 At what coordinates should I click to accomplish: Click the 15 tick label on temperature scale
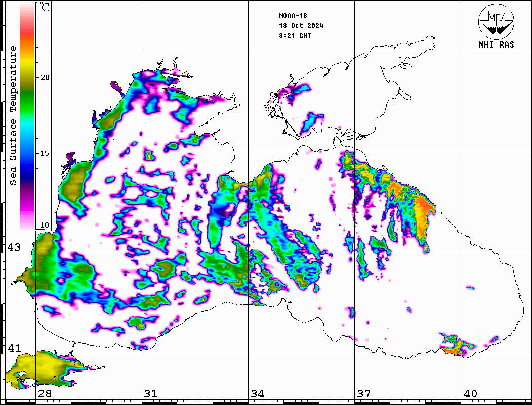(45, 153)
